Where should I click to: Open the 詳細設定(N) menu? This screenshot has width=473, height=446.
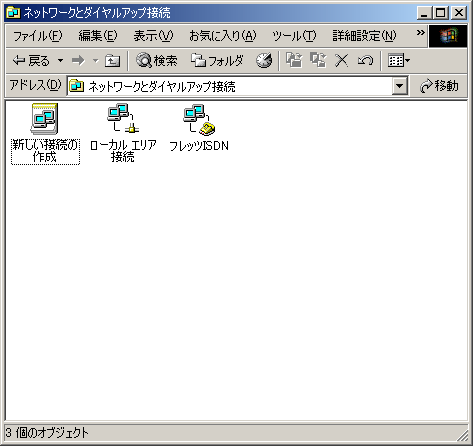[365, 36]
